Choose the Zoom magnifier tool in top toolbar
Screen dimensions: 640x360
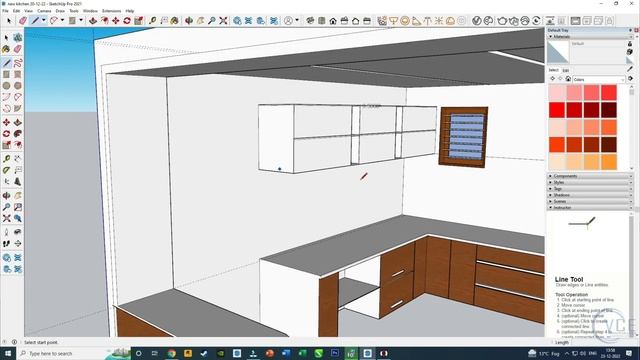211,20
